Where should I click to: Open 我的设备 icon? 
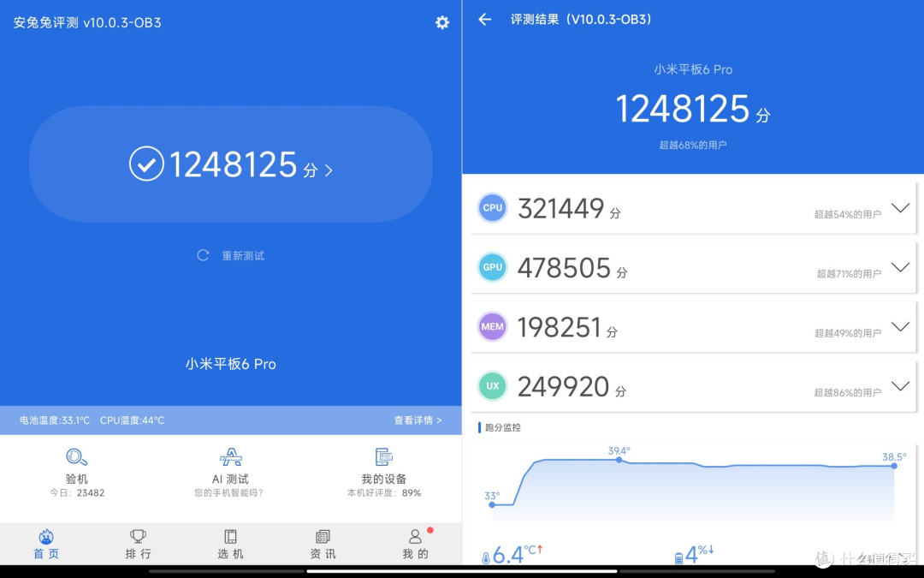coord(383,457)
